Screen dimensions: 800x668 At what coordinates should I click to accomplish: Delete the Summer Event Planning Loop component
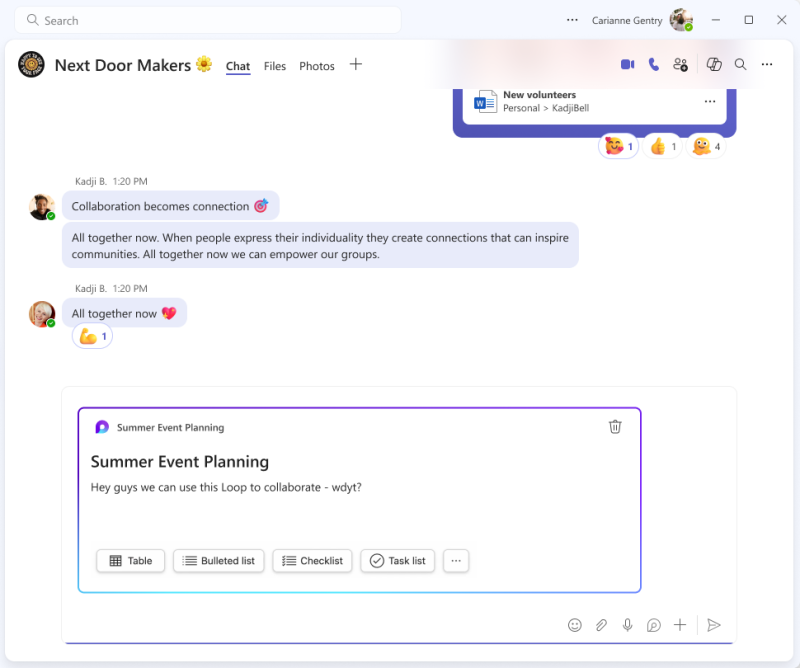615,427
